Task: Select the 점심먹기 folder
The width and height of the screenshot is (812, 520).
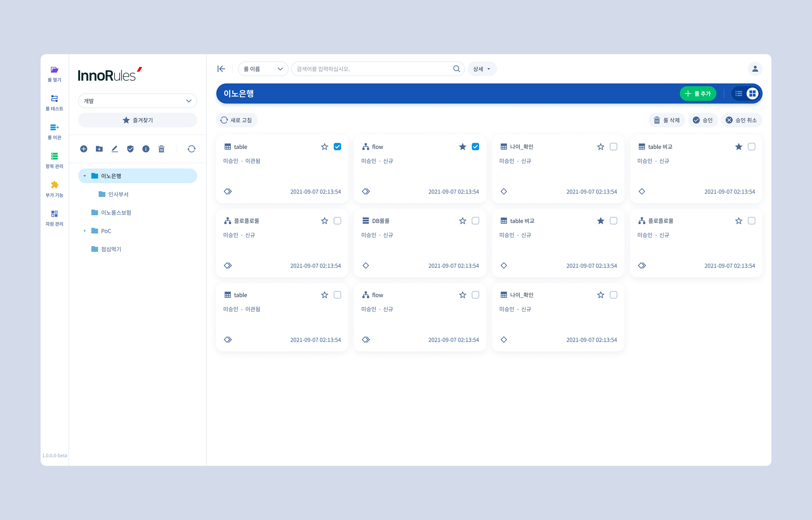Action: point(106,249)
